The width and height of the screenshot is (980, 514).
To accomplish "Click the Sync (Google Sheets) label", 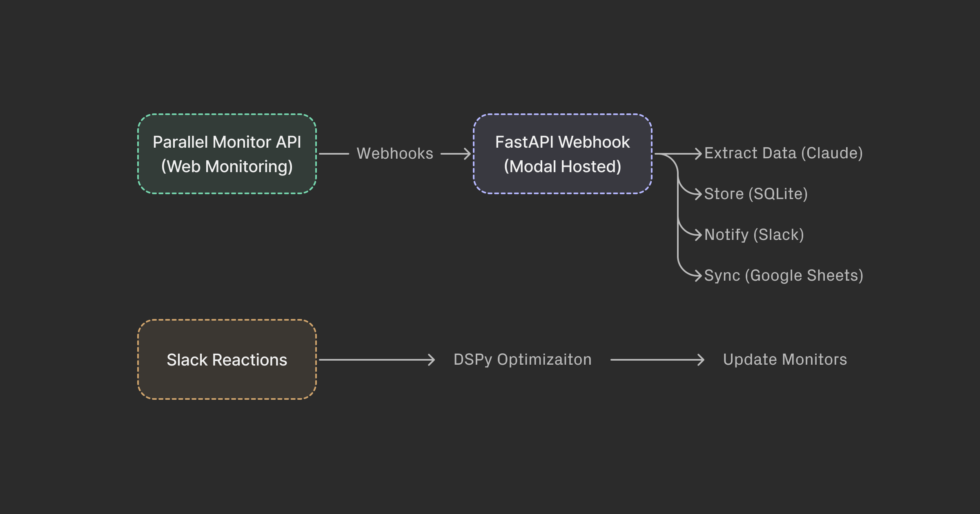I will 783,275.
